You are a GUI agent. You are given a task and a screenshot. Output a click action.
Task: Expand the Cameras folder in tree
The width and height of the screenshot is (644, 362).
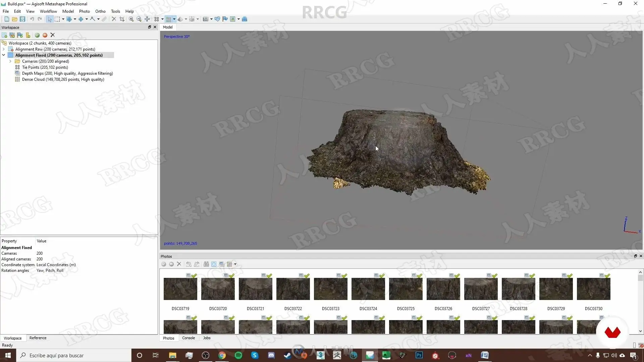10,61
